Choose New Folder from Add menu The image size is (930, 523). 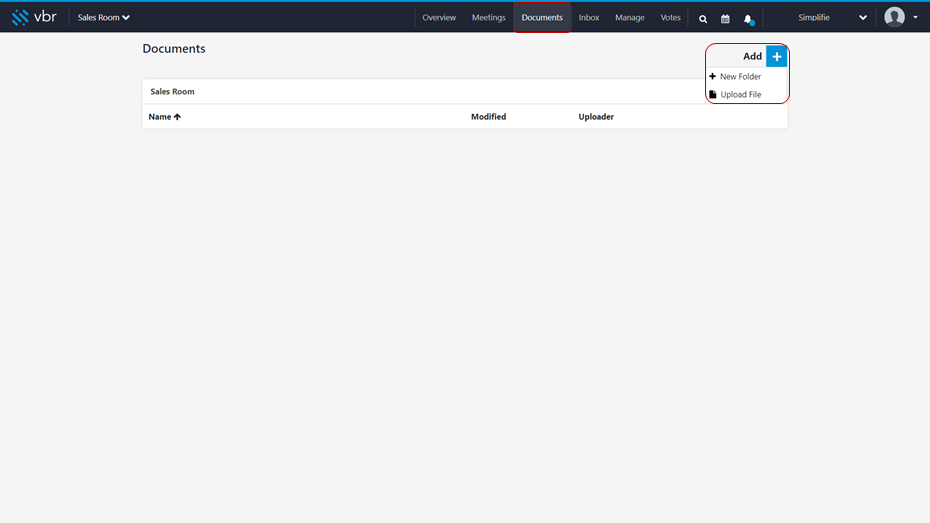735,76
